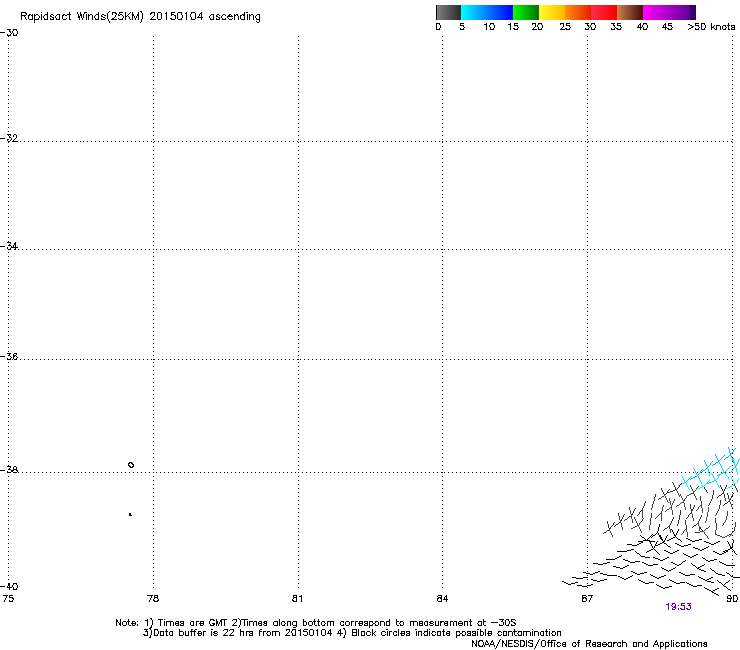The image size is (740, 650).
Task: Click the magenta-purple 40-50 knots color band
Action: (x=669, y=12)
